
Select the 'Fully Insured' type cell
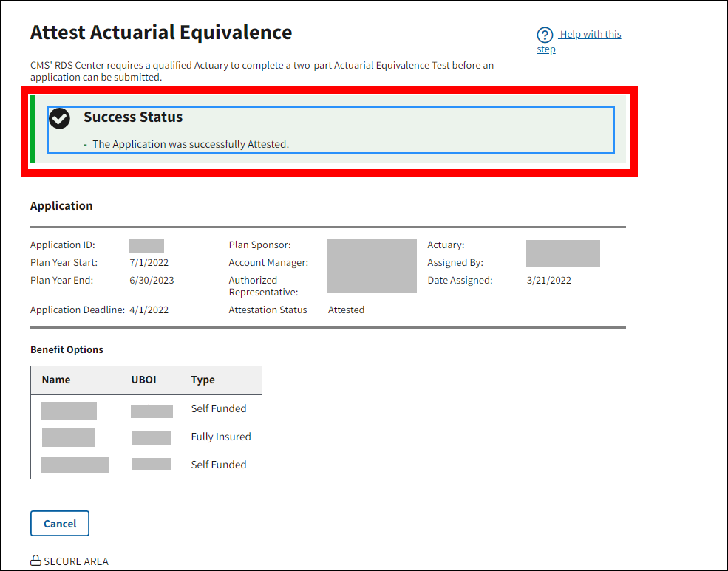221,437
